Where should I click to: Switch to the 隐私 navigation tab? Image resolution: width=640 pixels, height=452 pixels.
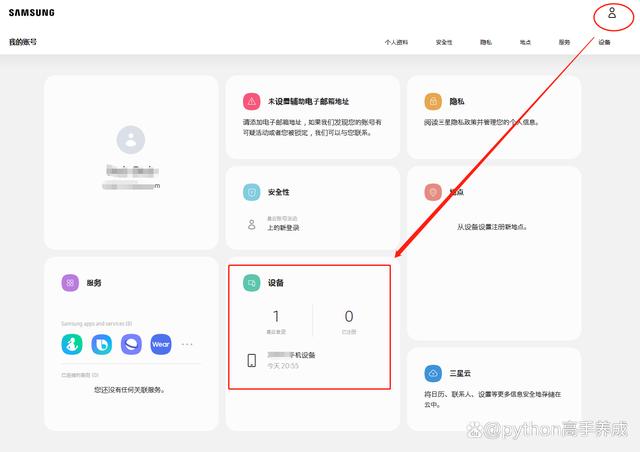(x=486, y=42)
